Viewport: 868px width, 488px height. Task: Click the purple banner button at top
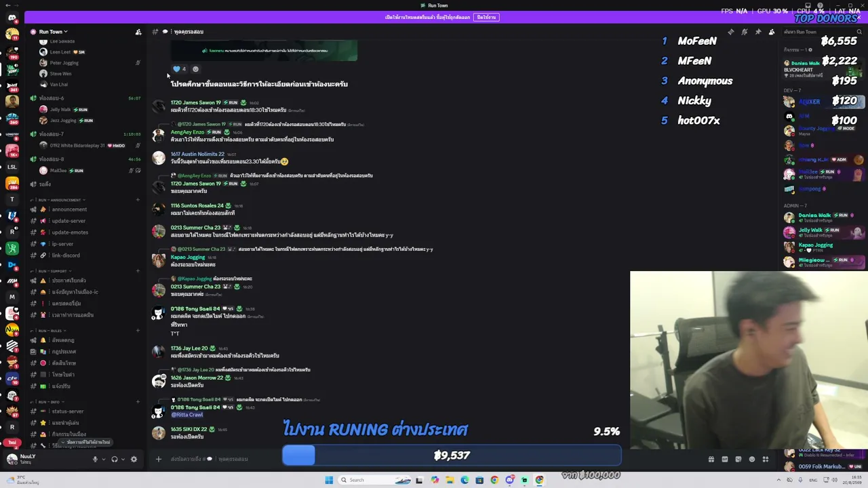[x=486, y=17]
